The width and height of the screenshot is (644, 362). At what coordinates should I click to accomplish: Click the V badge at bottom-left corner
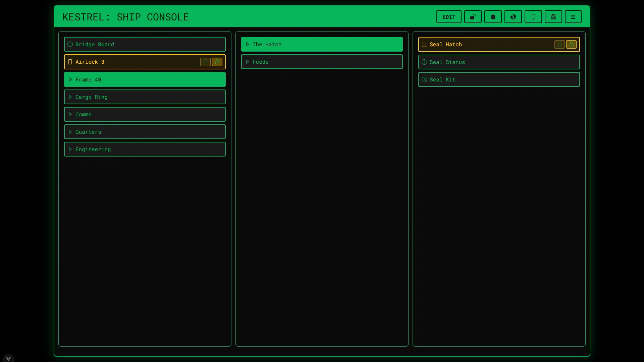8,358
